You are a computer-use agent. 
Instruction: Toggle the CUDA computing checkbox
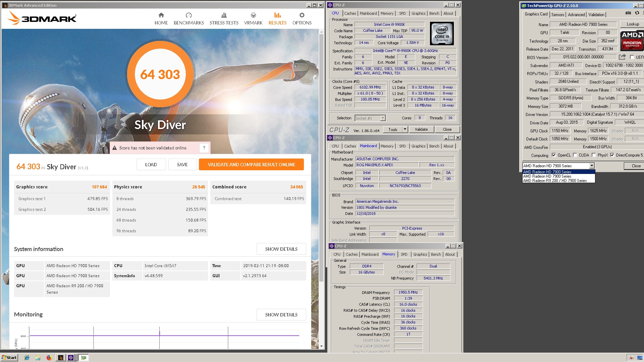click(575, 155)
